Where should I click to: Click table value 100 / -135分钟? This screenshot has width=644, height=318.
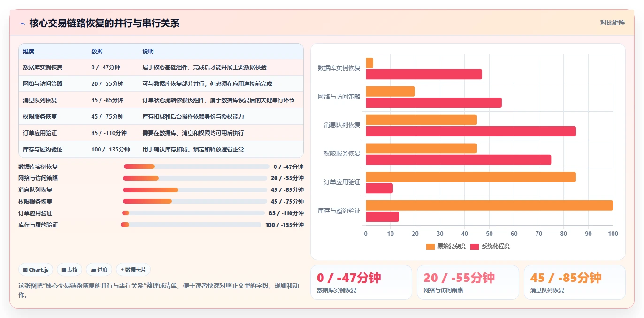[x=111, y=150]
